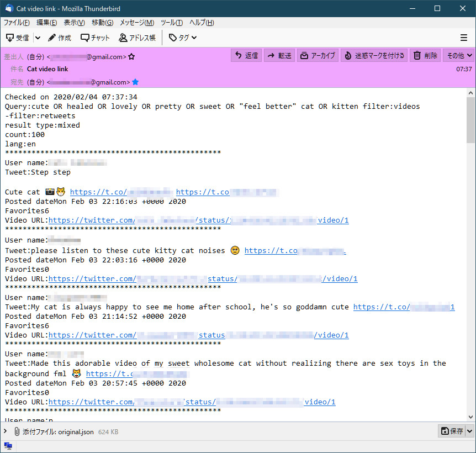Open second t.co link on Cute cat line
Image resolution: width=476 pixels, height=453 pixels.
point(227,192)
